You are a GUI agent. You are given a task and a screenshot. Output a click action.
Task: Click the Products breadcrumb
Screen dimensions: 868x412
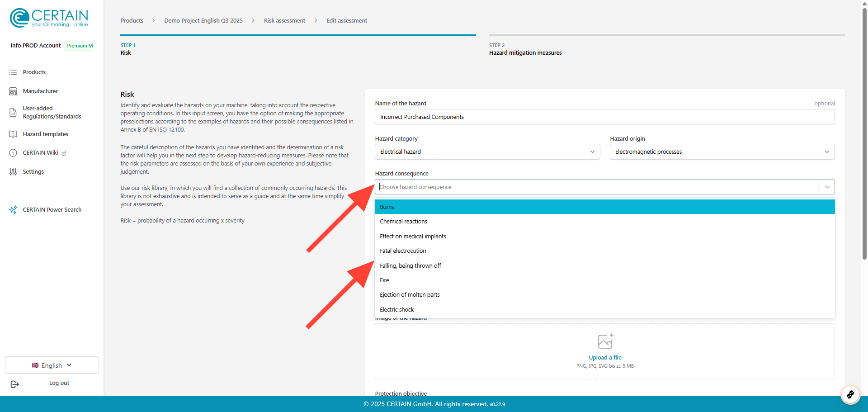coord(132,21)
